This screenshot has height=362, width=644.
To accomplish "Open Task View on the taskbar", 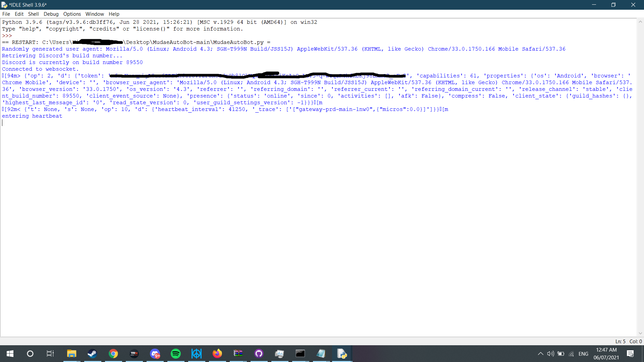I will coord(50,354).
